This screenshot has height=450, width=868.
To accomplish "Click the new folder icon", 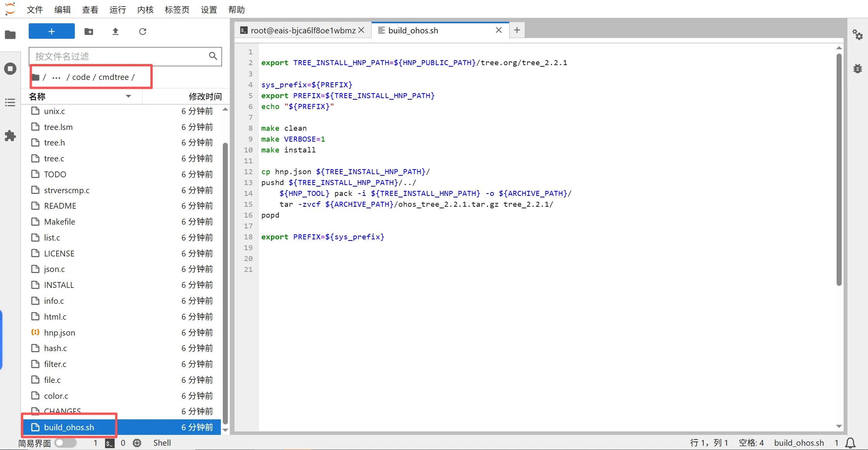I will (x=89, y=31).
